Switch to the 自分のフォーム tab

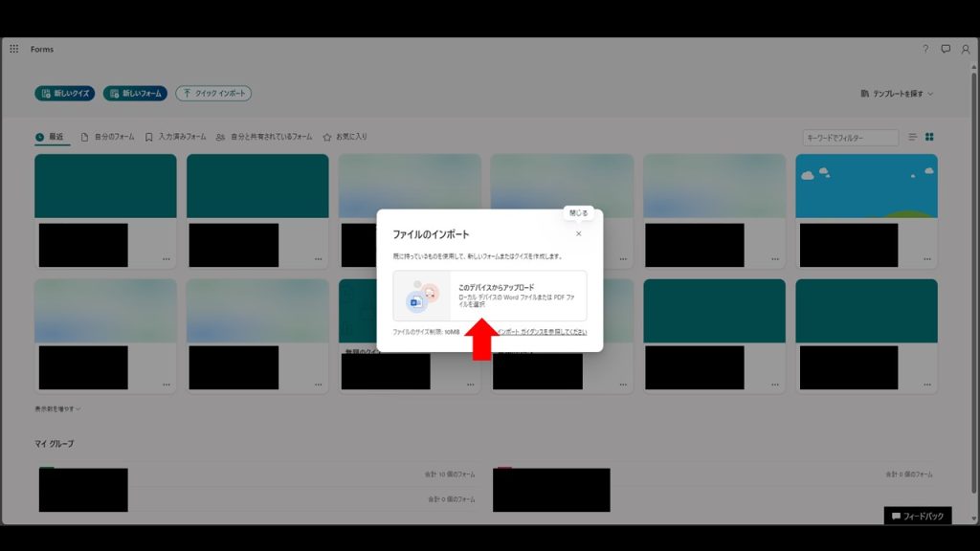point(108,137)
